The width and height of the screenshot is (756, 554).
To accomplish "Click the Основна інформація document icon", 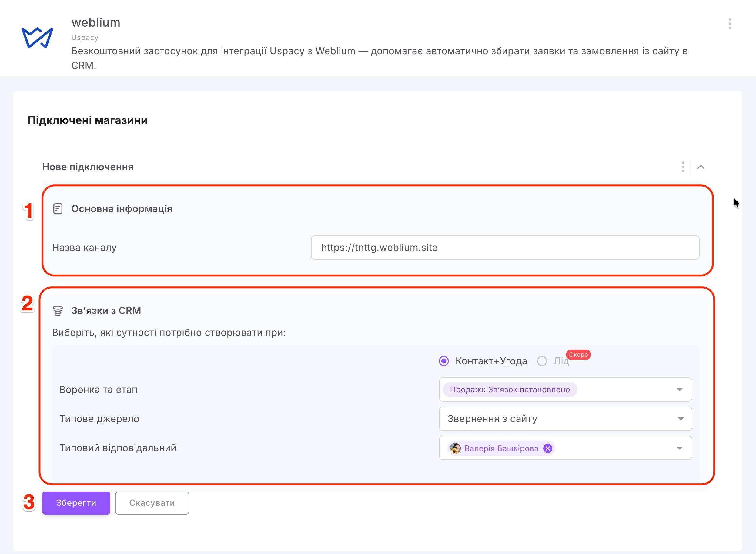I will pos(58,209).
